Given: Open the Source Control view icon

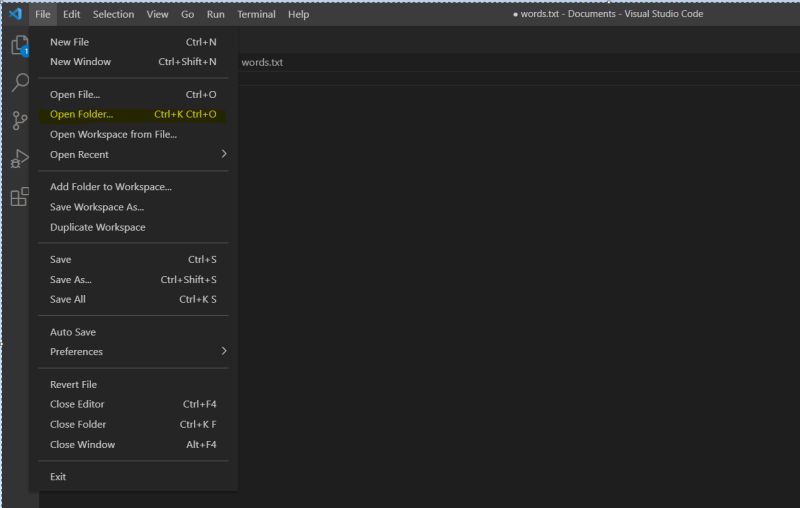Looking at the screenshot, I should click(19, 120).
